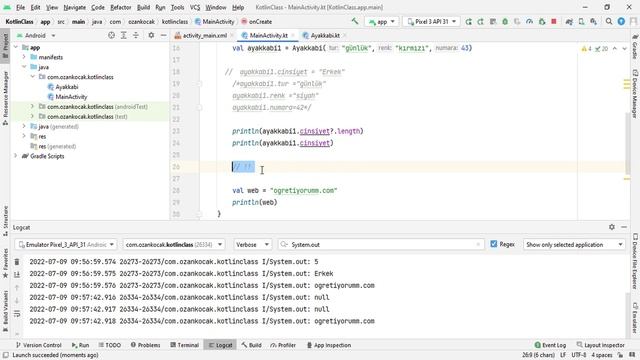Toggle the Structure tool window sidebar button
This screenshot has width=640, height=360.
coord(5,221)
